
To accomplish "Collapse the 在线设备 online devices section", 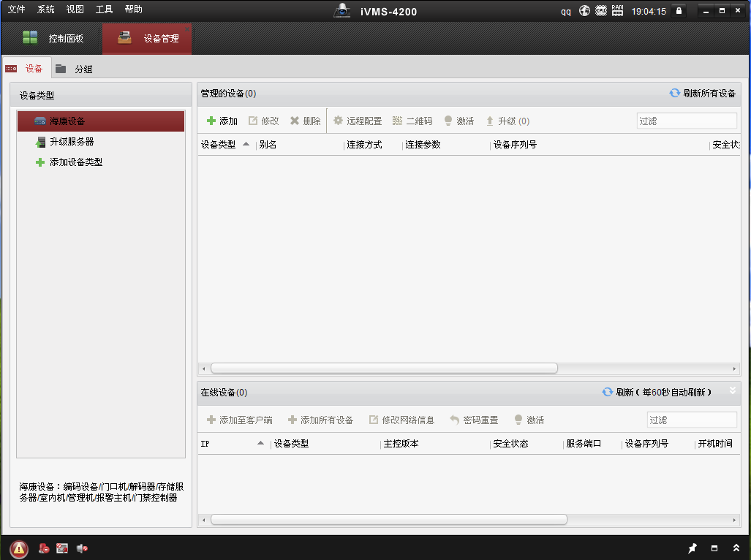I will pos(733,391).
